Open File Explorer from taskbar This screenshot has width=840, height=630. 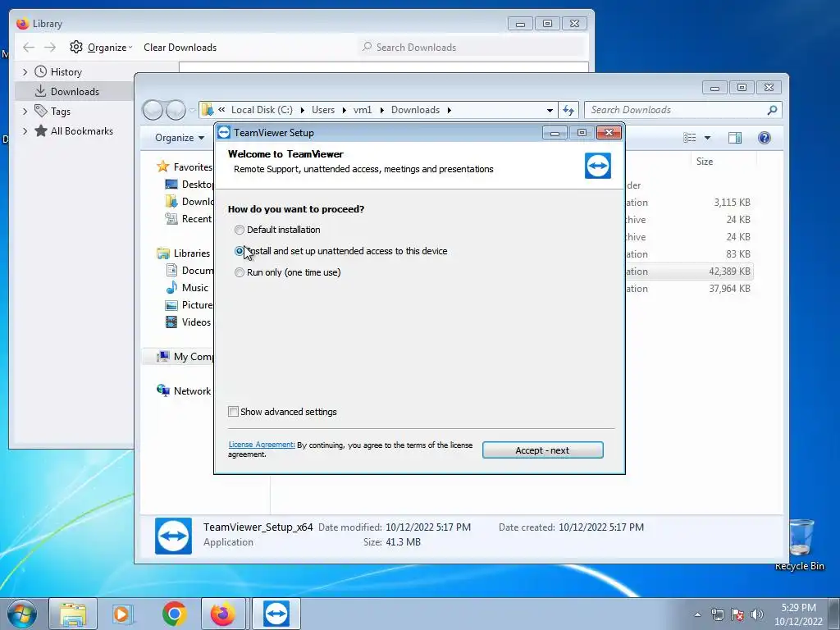coord(73,614)
